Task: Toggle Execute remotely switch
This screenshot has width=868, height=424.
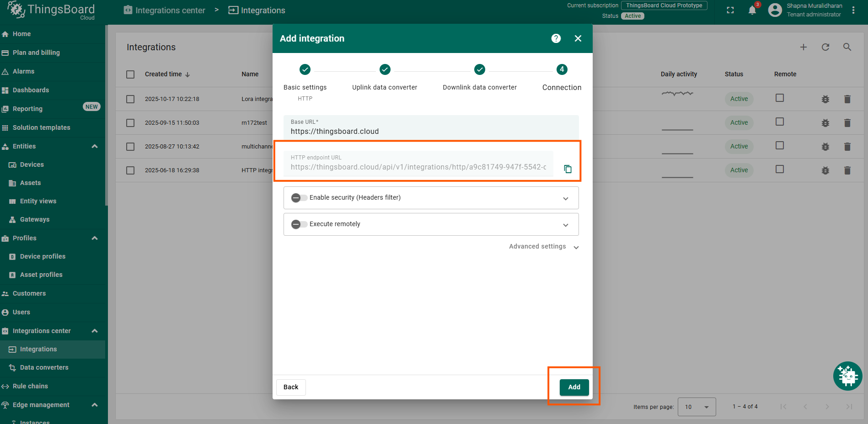Action: [299, 224]
